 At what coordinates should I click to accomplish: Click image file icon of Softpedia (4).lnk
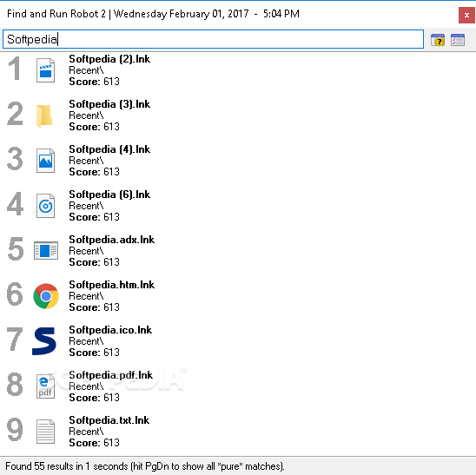45,161
